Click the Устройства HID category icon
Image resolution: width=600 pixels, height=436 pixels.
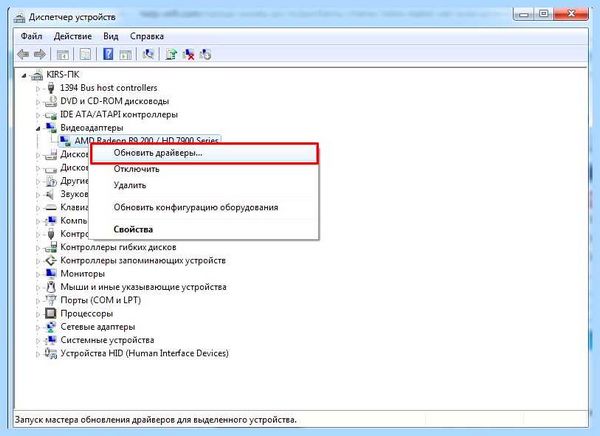click(51, 353)
